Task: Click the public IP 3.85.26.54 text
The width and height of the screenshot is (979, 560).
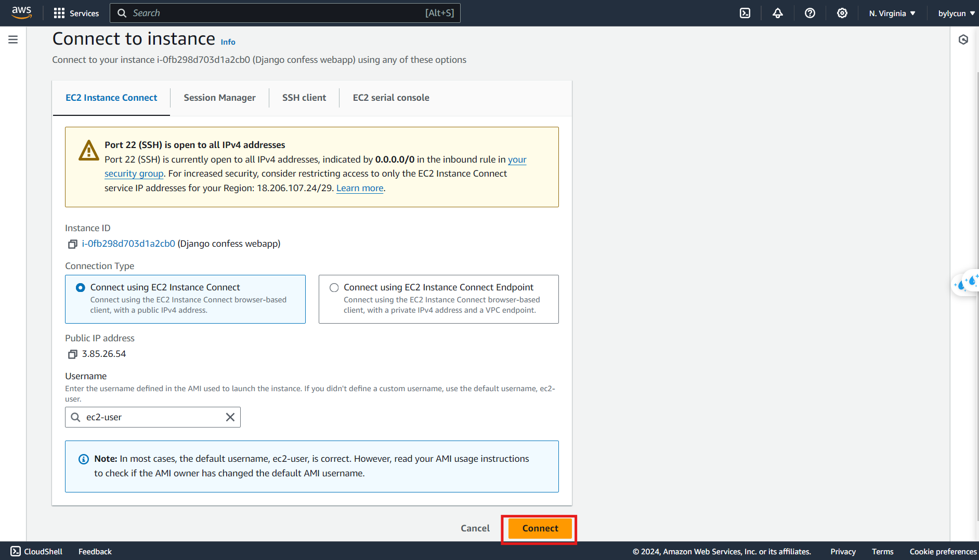Action: pyautogui.click(x=104, y=354)
